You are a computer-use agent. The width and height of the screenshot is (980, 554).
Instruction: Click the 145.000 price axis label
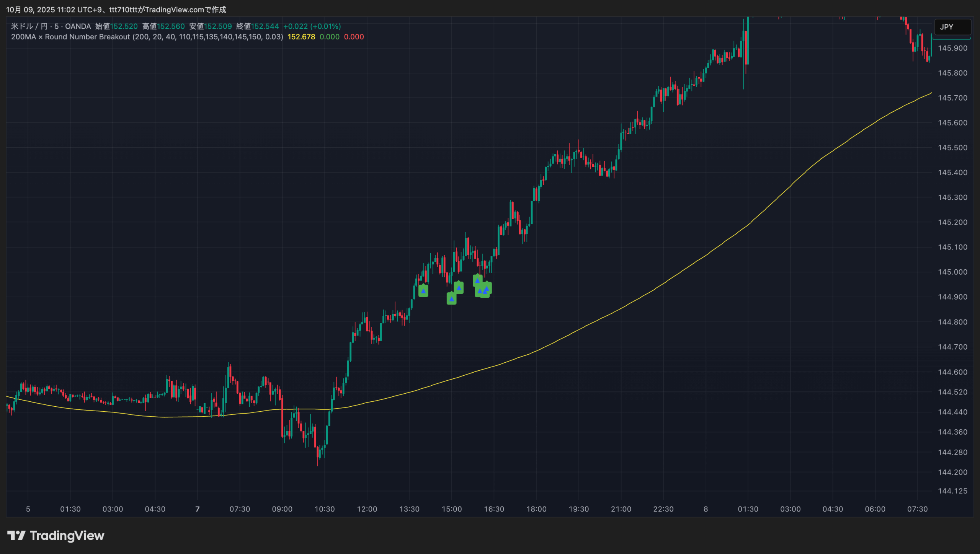952,272
